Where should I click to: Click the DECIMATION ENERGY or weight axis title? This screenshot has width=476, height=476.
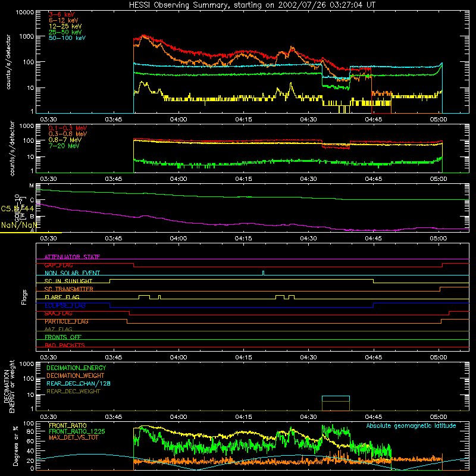click(9, 386)
